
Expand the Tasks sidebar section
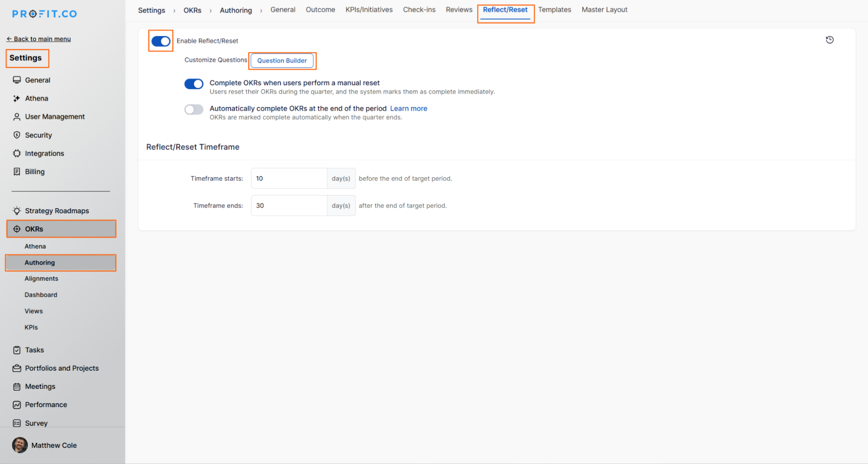(34, 350)
